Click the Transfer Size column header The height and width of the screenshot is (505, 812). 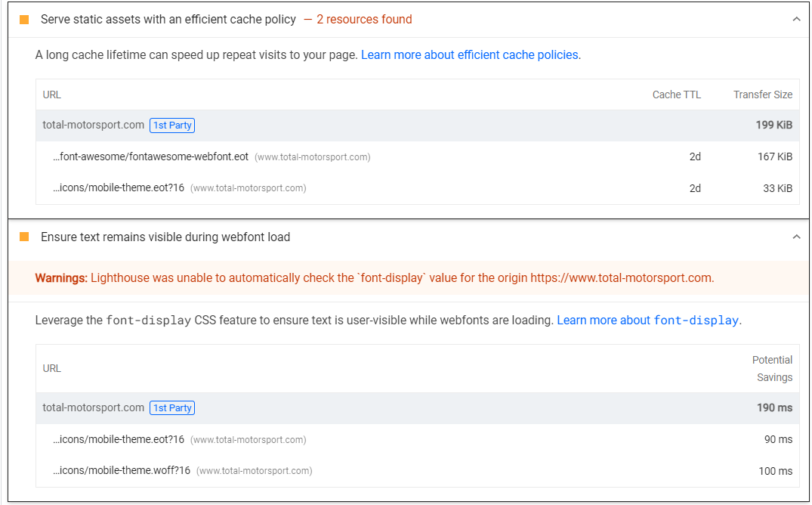pos(762,95)
